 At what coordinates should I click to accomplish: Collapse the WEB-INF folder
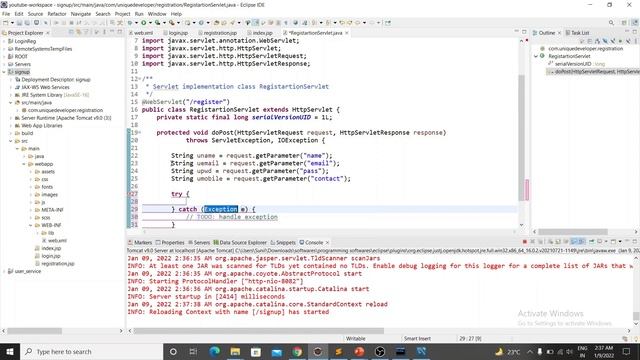31,225
